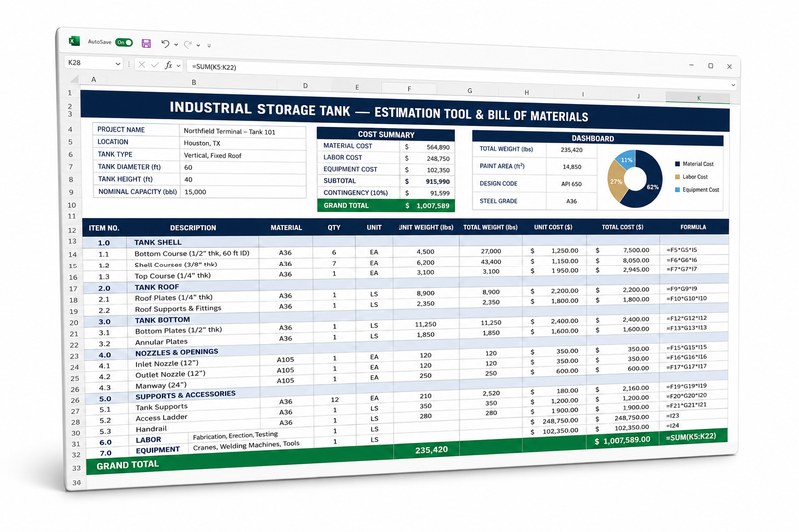This screenshot has width=799, height=532.
Task: Click the 'COST SUMMARY' header
Action: point(386,134)
